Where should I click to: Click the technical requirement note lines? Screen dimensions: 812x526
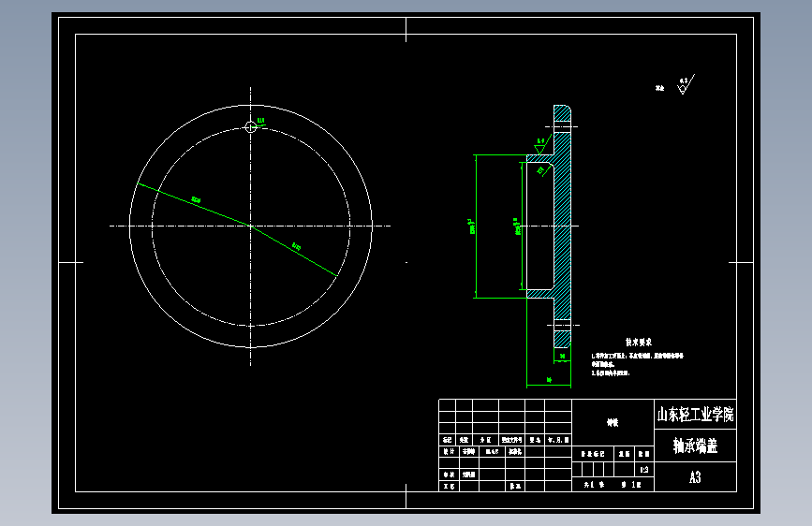pos(638,364)
